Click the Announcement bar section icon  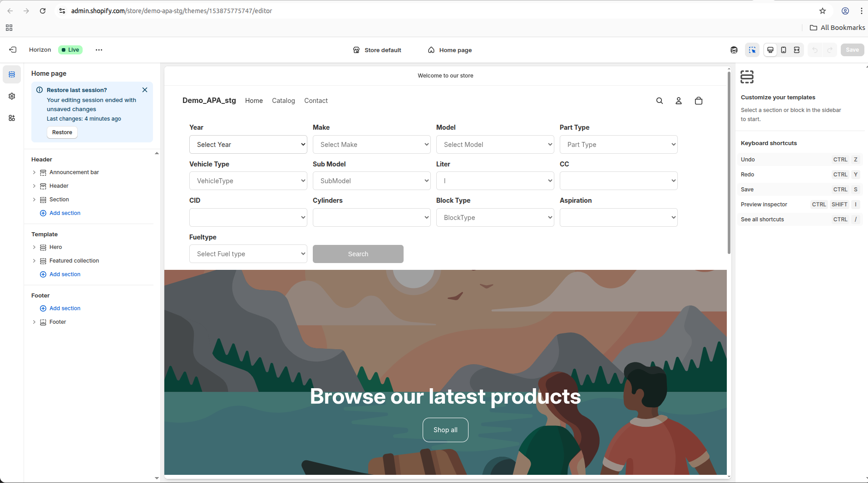(43, 172)
